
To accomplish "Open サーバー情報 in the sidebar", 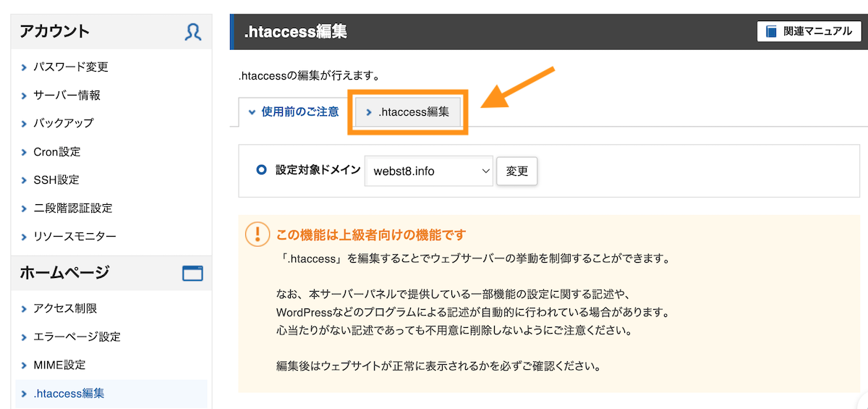I will [67, 95].
